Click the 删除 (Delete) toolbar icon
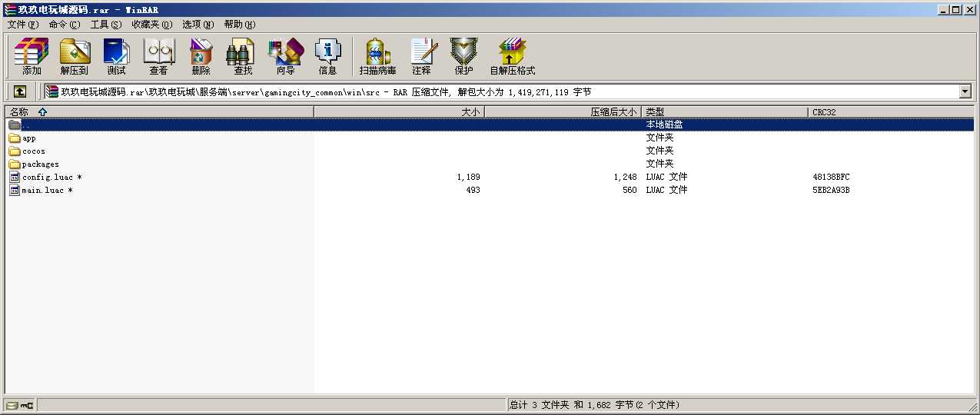 (x=201, y=51)
